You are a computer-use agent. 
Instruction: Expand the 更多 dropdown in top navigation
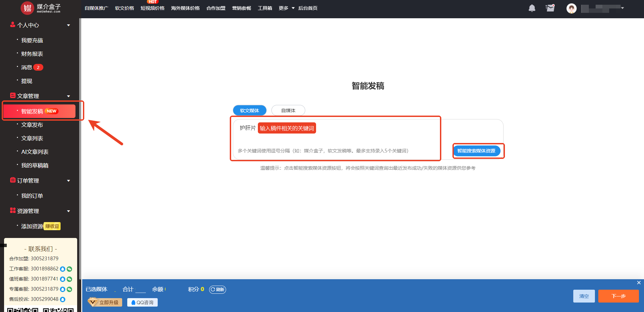286,8
